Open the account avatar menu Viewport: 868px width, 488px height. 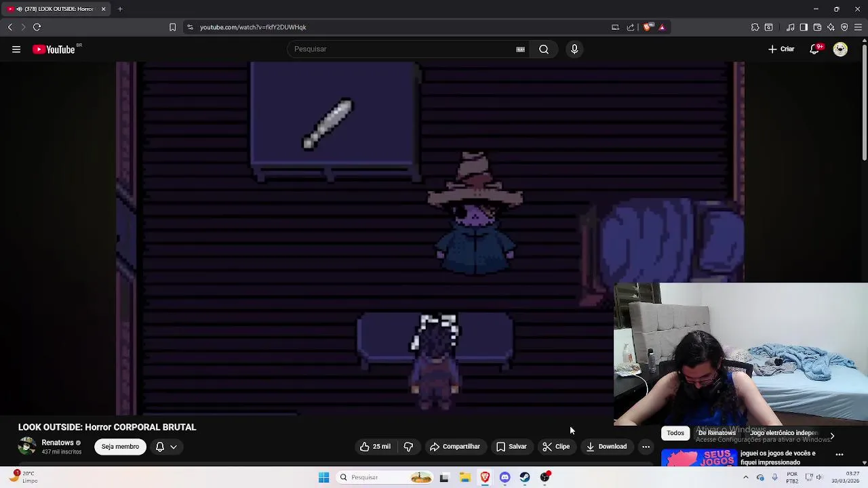pyautogui.click(x=840, y=49)
